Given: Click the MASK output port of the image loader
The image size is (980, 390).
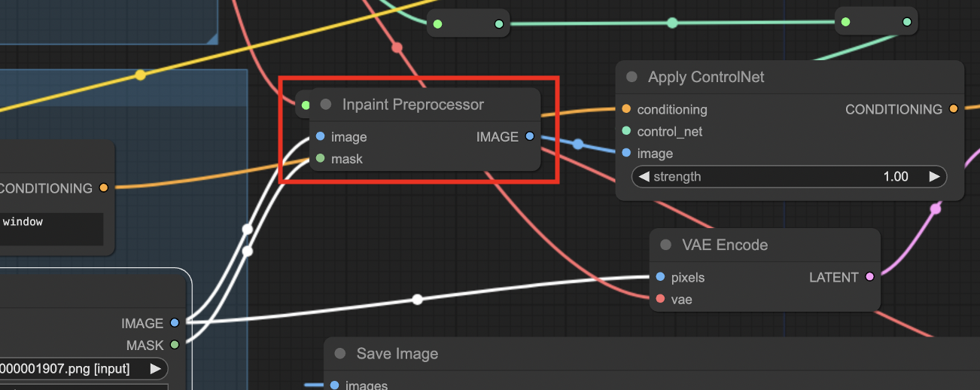Looking at the screenshot, I should pos(175,346).
